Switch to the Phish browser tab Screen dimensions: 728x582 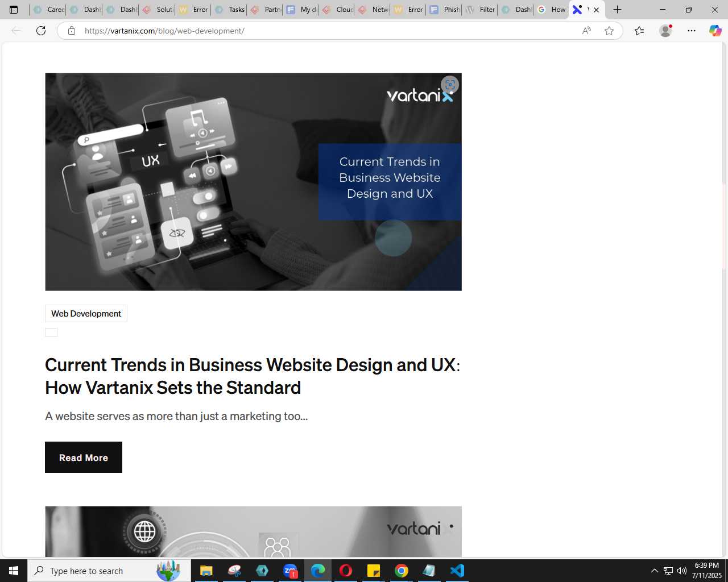[x=445, y=10]
